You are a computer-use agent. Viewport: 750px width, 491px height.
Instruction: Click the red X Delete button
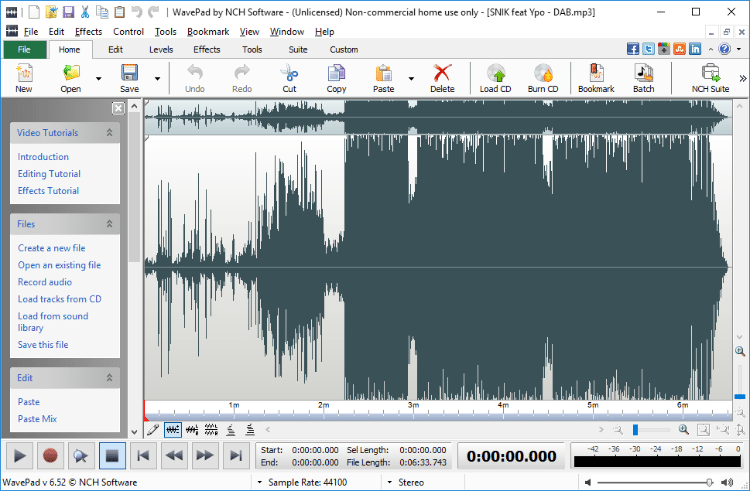(442, 78)
